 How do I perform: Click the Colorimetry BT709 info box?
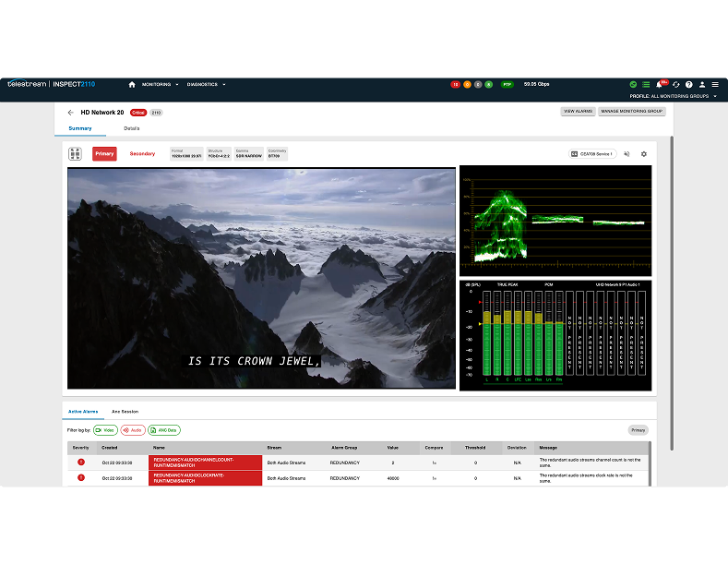pyautogui.click(x=277, y=154)
